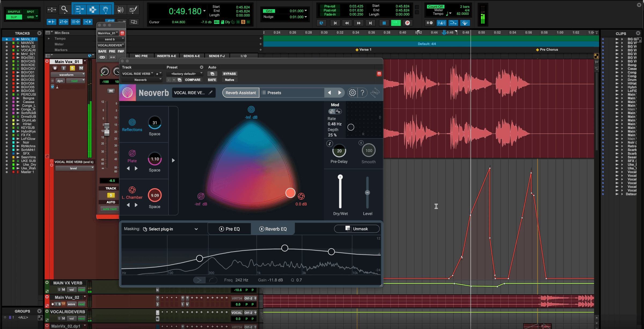Viewport: 644px width, 329px height.
Task: Select the Zoomer tool
Action: click(64, 10)
